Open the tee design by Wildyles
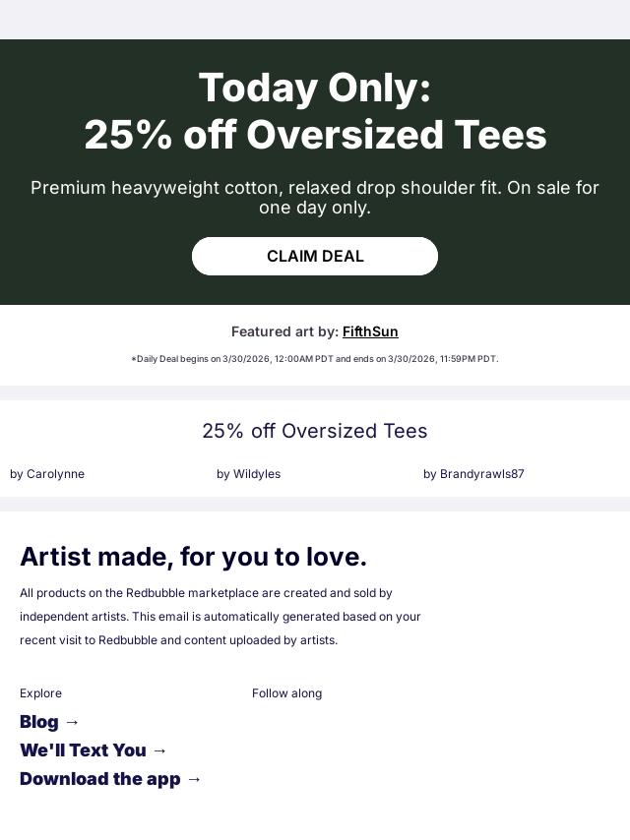 click(248, 474)
